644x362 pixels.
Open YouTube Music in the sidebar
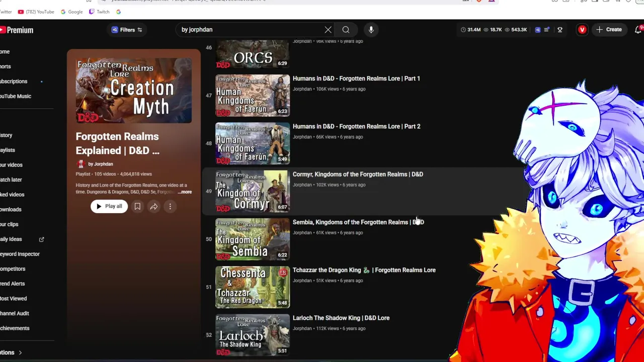click(15, 96)
